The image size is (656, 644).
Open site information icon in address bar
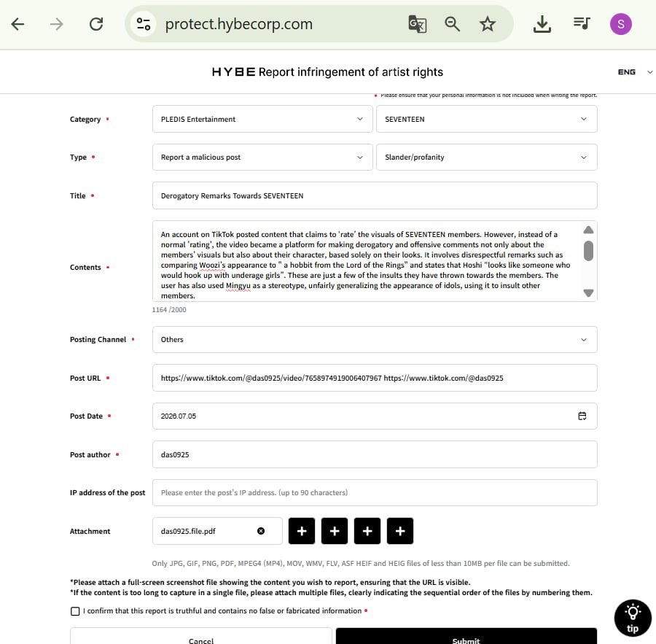point(143,24)
